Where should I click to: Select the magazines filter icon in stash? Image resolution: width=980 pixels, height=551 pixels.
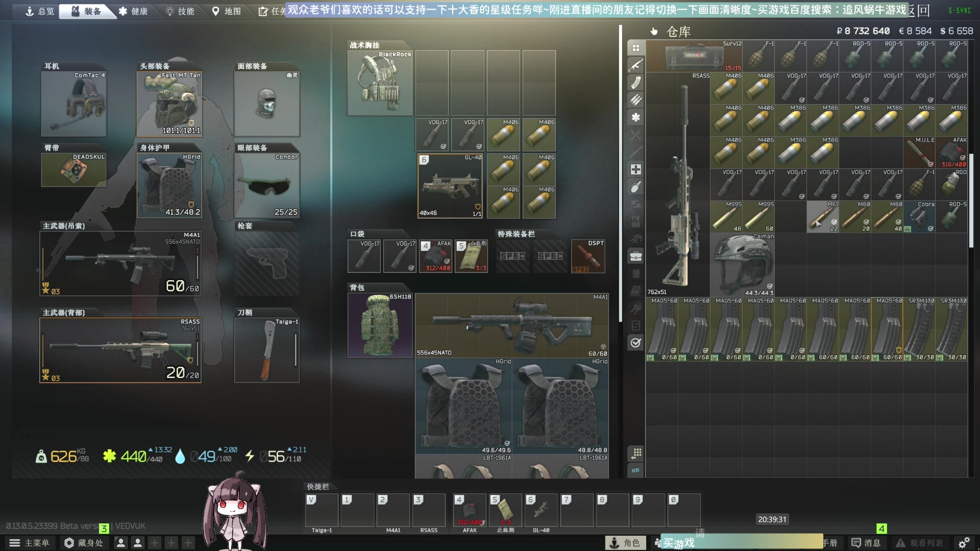(635, 83)
